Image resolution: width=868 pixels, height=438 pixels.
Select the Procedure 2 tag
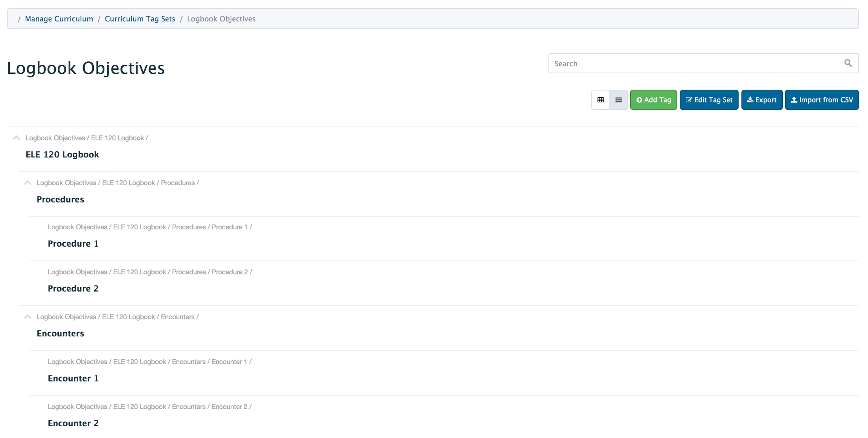click(x=73, y=288)
